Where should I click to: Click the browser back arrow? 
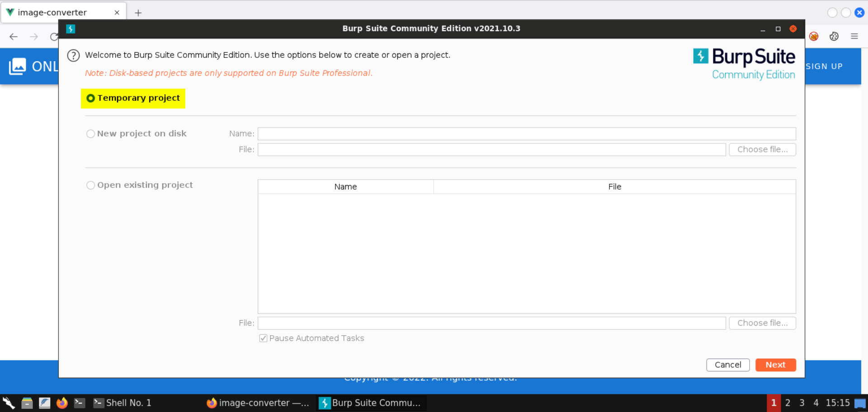click(x=14, y=37)
